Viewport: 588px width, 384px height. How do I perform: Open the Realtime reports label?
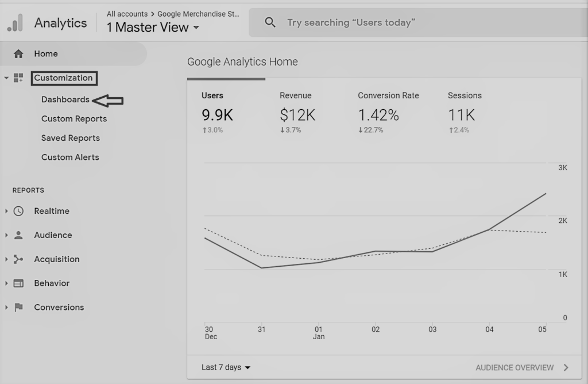(x=52, y=211)
